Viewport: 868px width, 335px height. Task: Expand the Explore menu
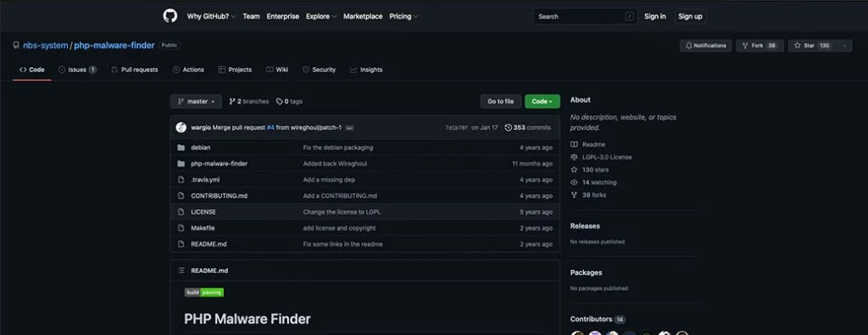click(x=321, y=17)
